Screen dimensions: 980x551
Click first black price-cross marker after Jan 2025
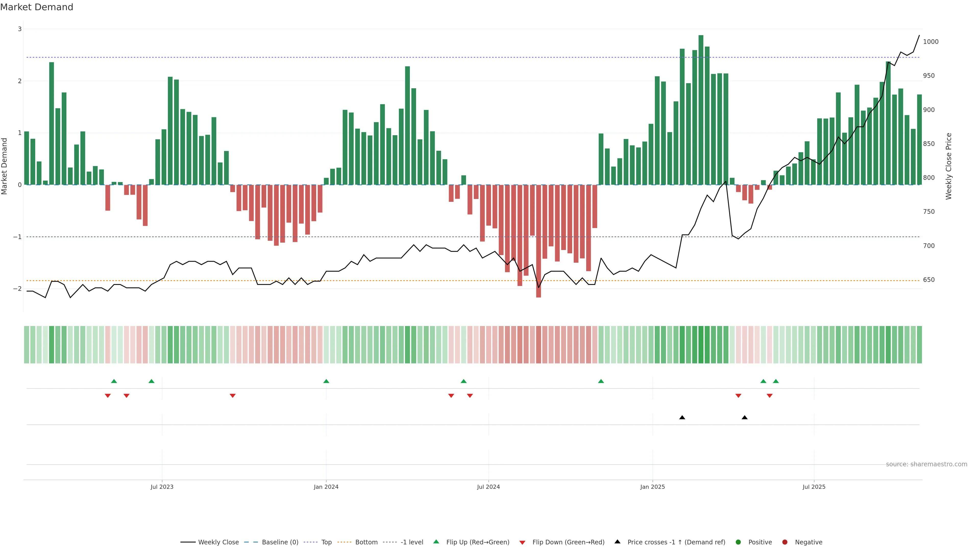pos(682,418)
